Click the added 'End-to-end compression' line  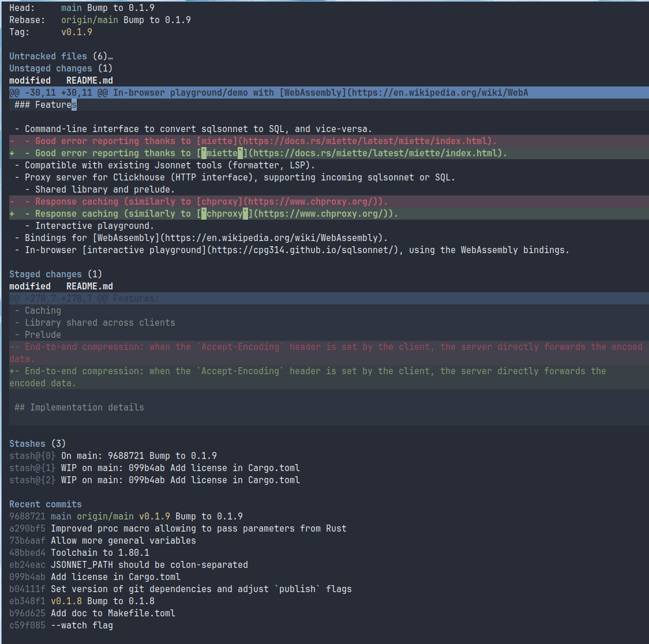tap(329, 377)
